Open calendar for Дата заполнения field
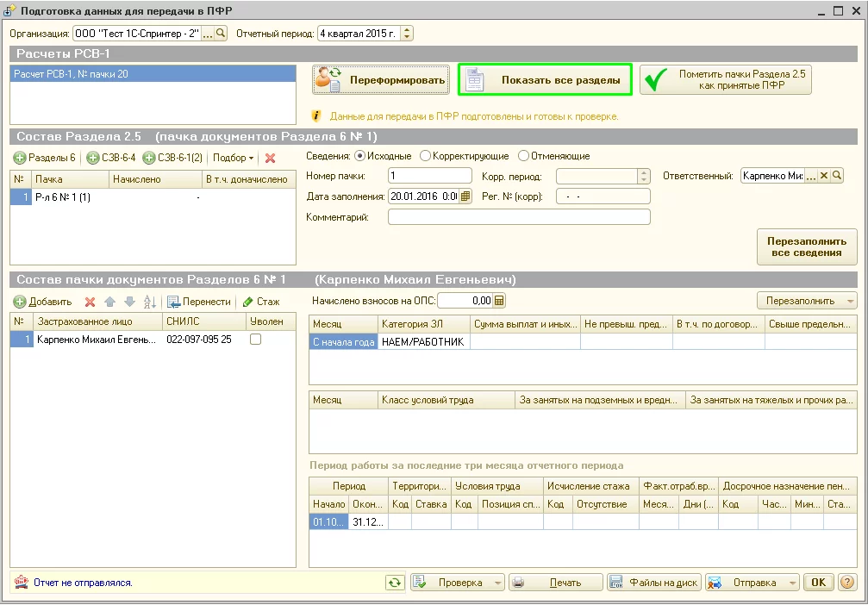The height and width of the screenshot is (605, 868). 465,196
